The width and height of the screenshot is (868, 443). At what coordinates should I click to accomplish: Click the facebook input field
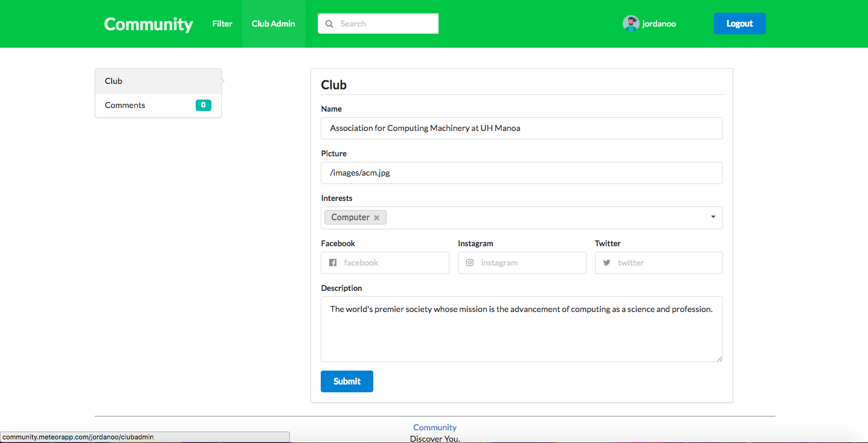[385, 263]
